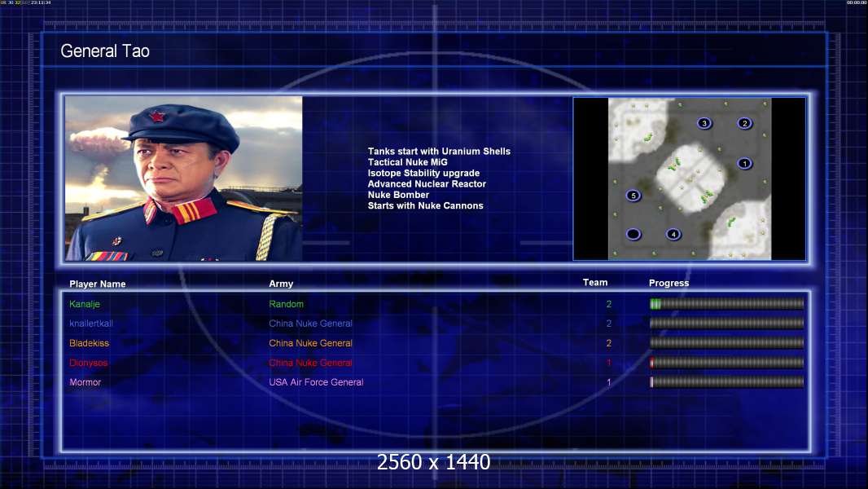
Task: Click Dionysos's team number
Action: 609,363
